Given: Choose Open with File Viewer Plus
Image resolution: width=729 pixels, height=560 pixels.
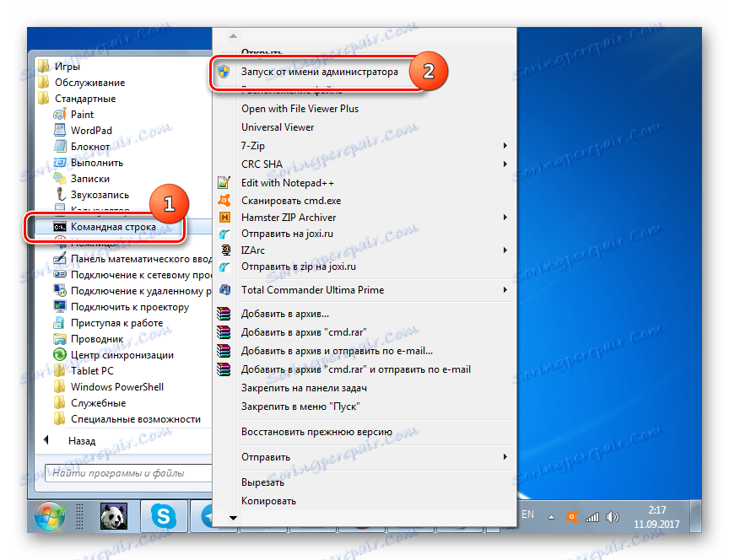Looking at the screenshot, I should pos(300,109).
